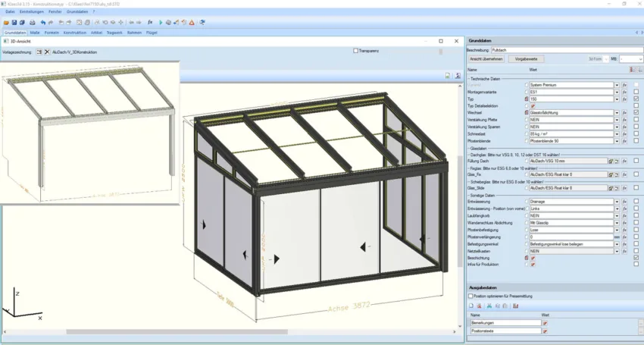
Task: Click the right arrow navigation toolbar icon
Action: coord(139,23)
